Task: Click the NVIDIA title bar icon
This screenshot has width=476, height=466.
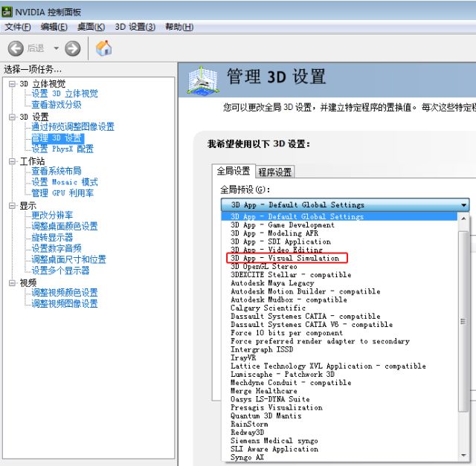Action: pos(7,12)
